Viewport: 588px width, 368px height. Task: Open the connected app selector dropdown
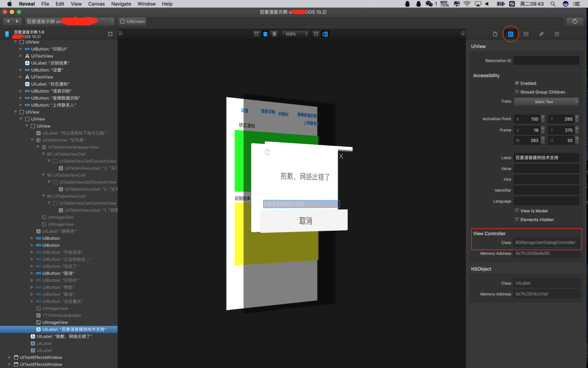[x=70, y=21]
